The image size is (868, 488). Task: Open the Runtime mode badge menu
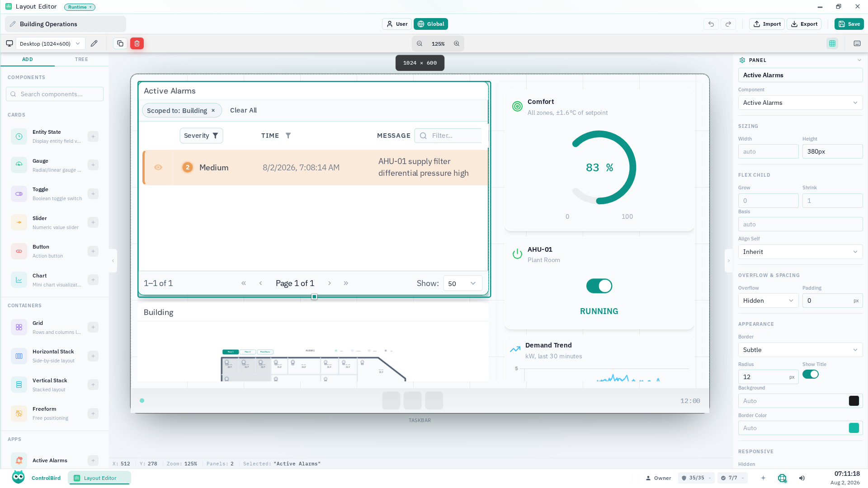pyautogui.click(x=80, y=7)
